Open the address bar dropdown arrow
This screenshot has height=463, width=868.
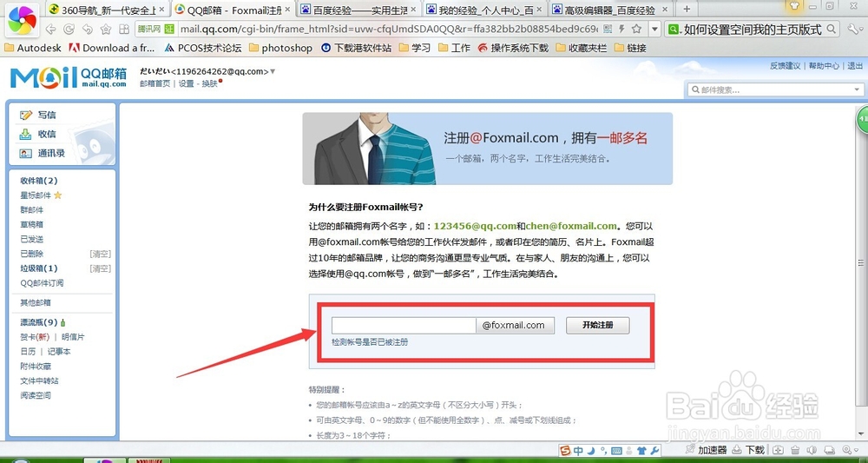tap(654, 29)
